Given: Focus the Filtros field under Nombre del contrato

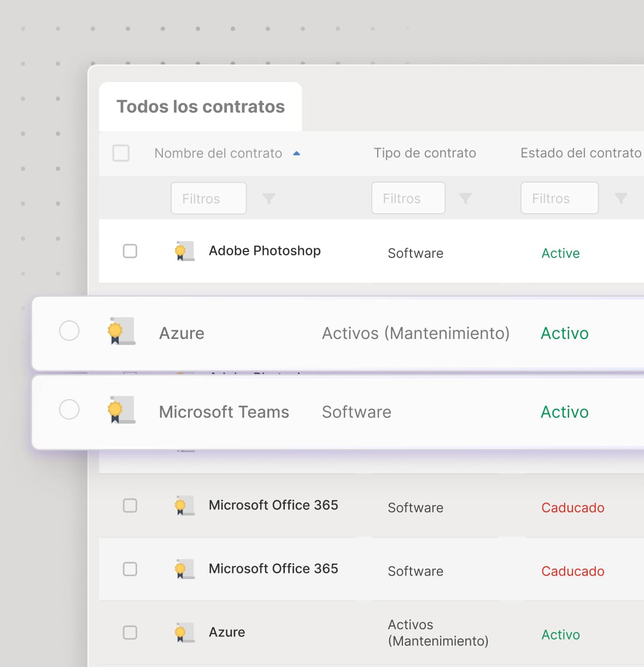Looking at the screenshot, I should [209, 198].
